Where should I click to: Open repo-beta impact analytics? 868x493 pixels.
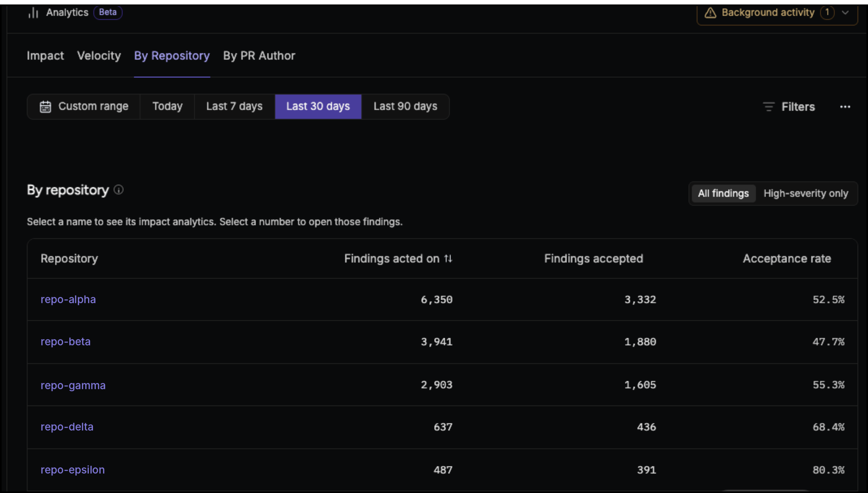coord(65,341)
